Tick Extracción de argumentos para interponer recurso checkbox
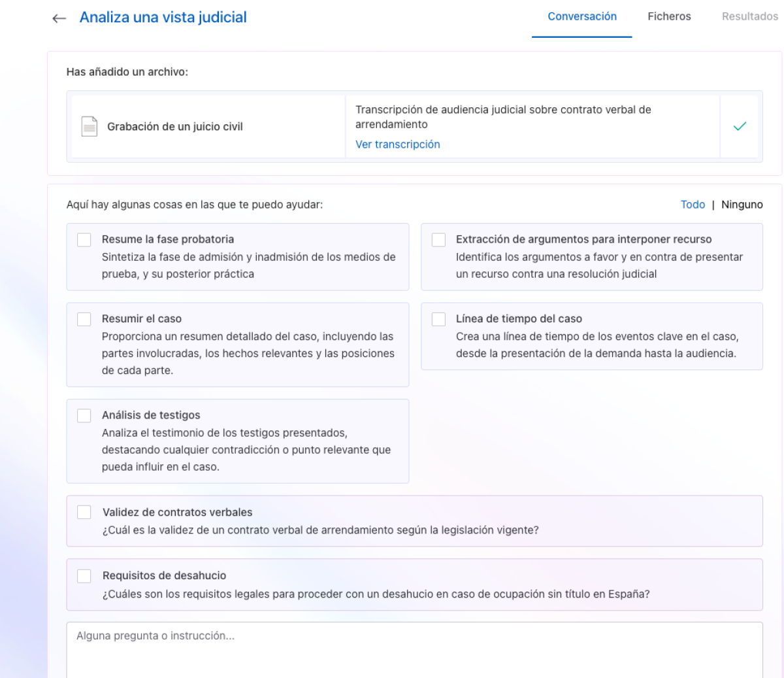This screenshot has height=678, width=784. 438,240
